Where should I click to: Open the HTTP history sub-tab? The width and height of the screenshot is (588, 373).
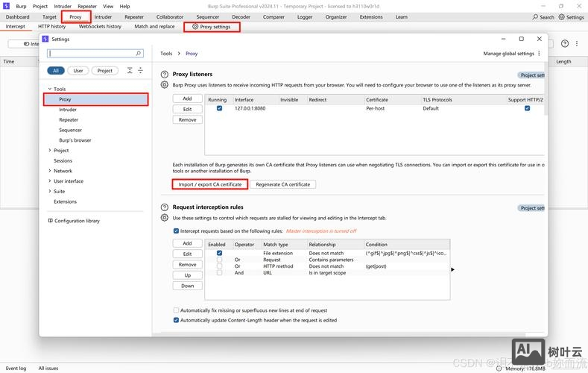coord(51,27)
